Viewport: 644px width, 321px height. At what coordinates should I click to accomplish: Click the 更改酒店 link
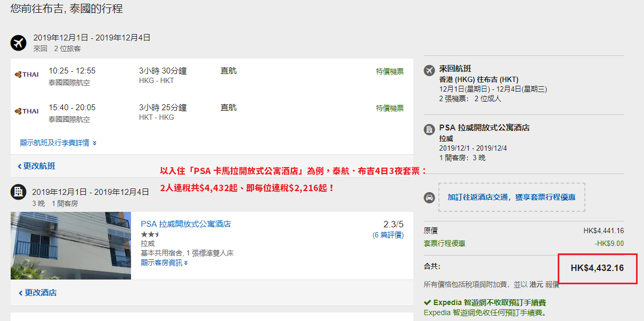pos(37,293)
